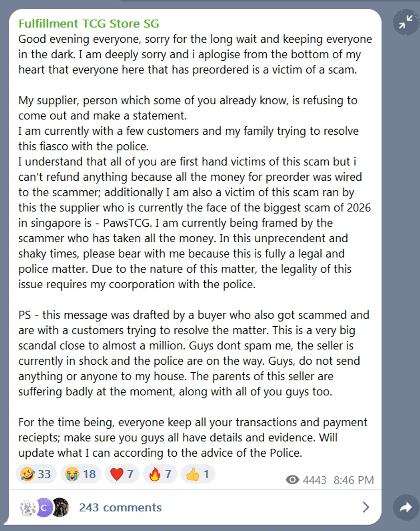
Task: Click the 'For the time being' paragraph
Action: pos(192,437)
